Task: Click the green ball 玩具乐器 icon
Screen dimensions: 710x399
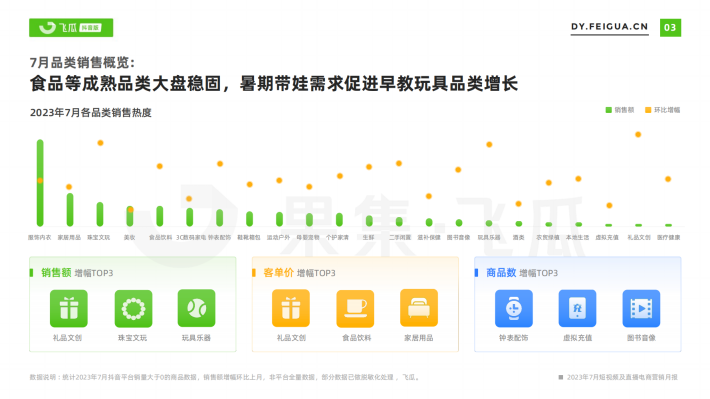Action: click(x=196, y=308)
